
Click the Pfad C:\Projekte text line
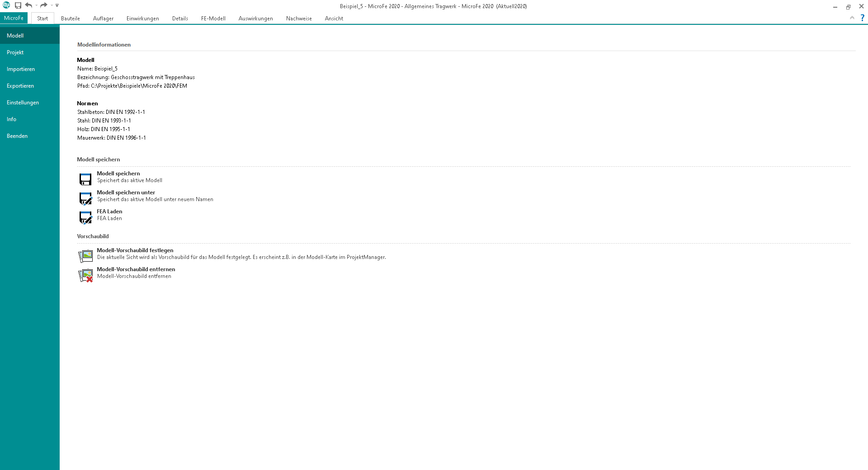(132, 86)
